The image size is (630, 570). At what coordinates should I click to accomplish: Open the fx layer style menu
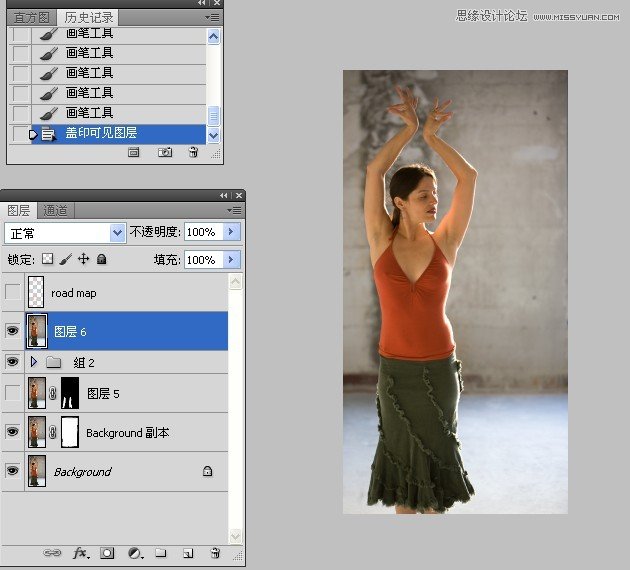[x=80, y=553]
